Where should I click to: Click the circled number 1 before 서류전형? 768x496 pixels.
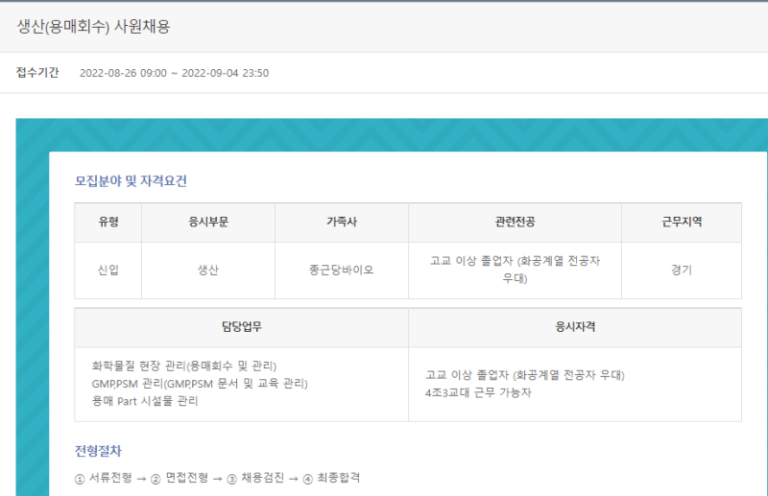80,479
